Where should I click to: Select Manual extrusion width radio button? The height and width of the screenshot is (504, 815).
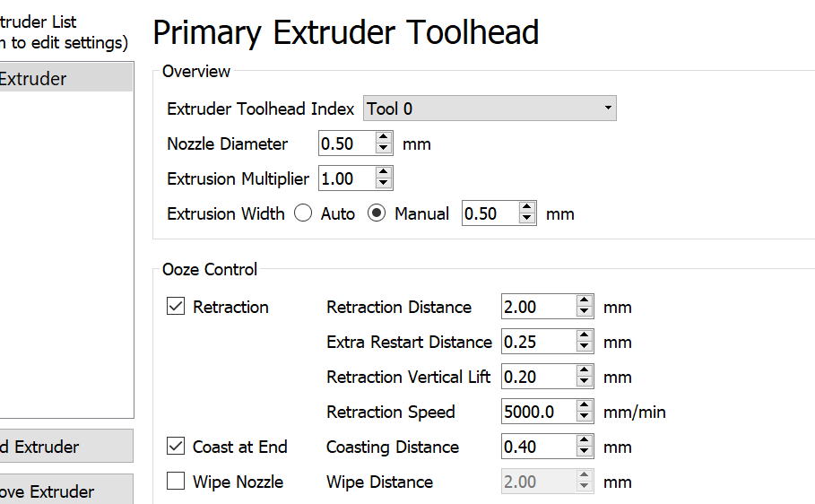point(377,213)
